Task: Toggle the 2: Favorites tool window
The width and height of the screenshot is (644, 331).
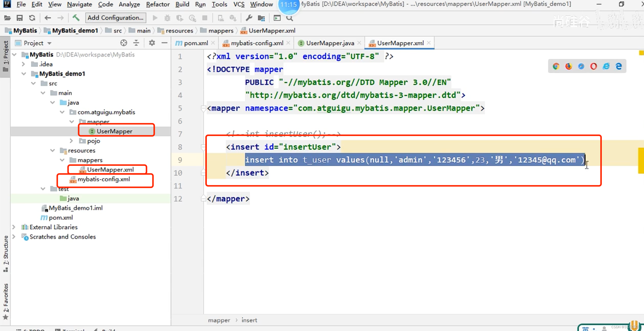Action: point(5,301)
